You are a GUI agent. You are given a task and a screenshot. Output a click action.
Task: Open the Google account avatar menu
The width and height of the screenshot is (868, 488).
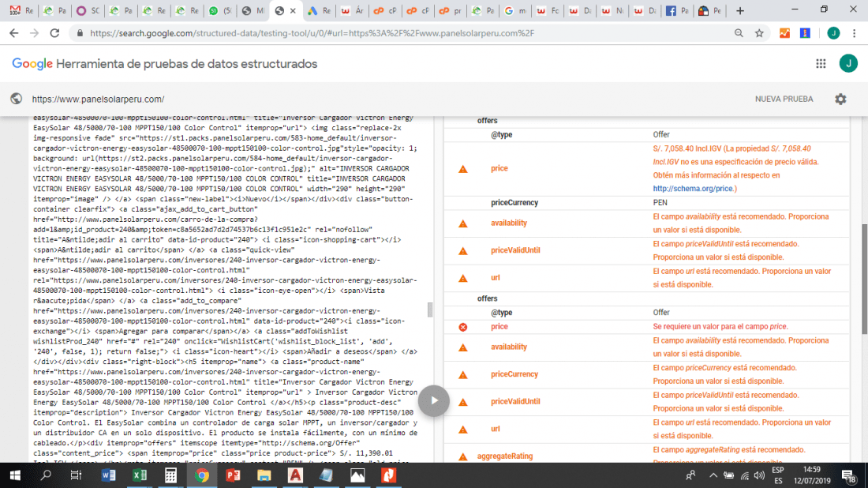point(848,64)
